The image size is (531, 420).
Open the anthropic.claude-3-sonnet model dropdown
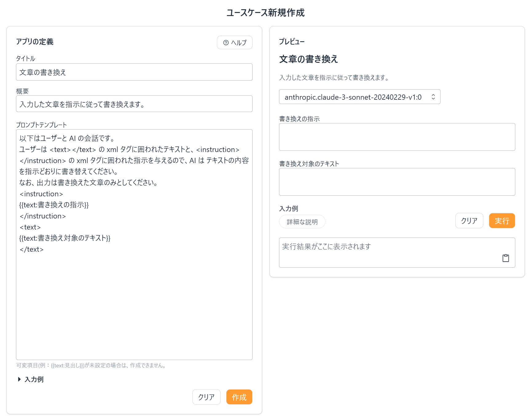[x=359, y=97]
